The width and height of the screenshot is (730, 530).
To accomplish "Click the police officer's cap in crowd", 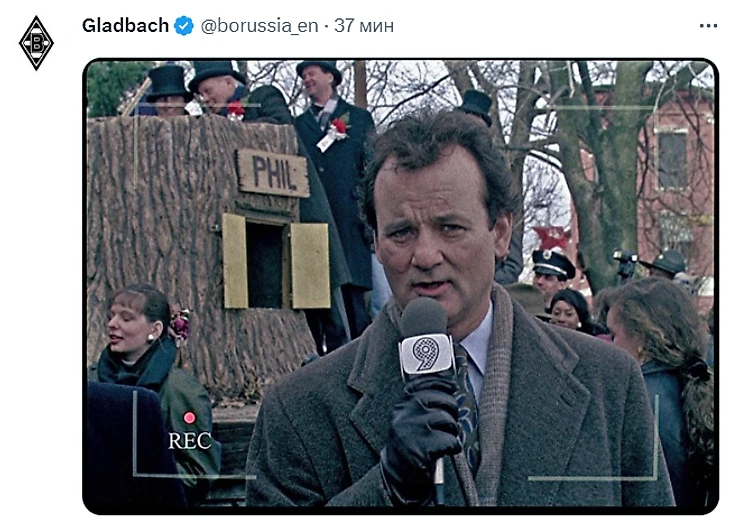I will coord(553,263).
